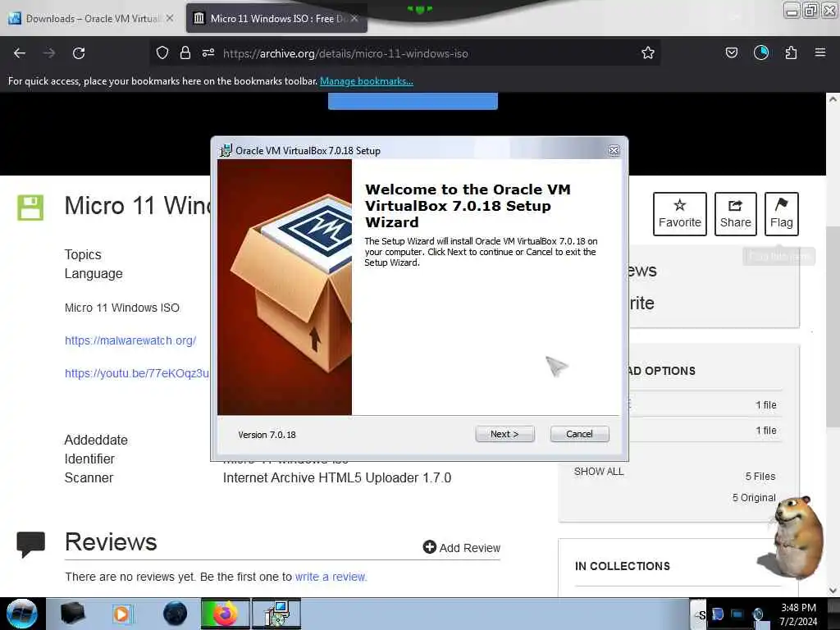Close the Downloads – Oracle VM VirtualBox tab
840x630 pixels.
click(x=169, y=18)
